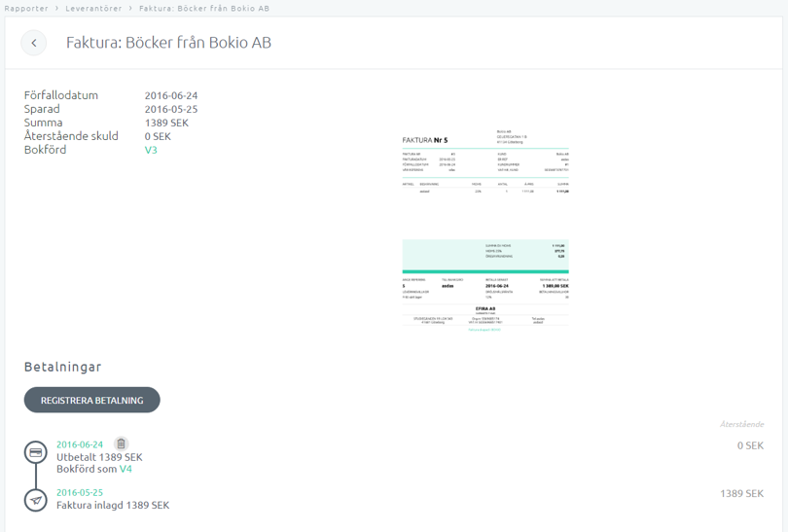Click the back arrow button
788x532 pixels.
coord(34,43)
